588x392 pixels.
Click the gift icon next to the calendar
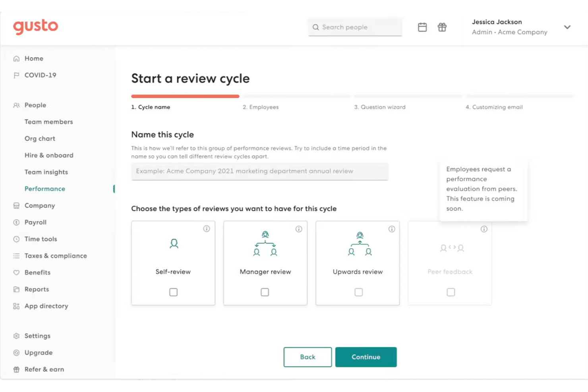pos(442,27)
